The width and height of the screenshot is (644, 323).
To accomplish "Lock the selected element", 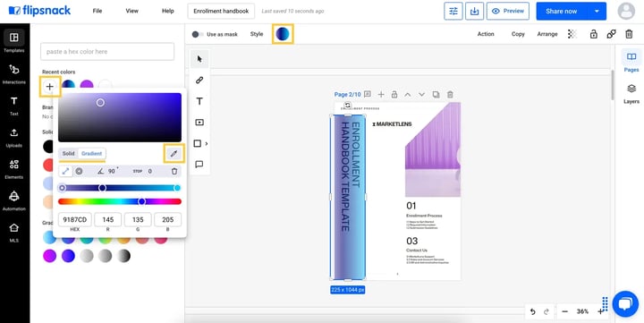I will [x=594, y=34].
